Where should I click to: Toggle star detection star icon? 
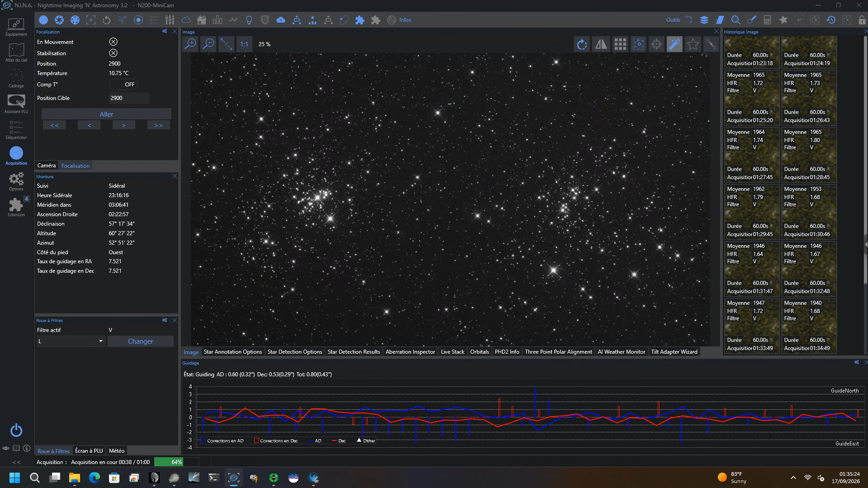(x=692, y=44)
